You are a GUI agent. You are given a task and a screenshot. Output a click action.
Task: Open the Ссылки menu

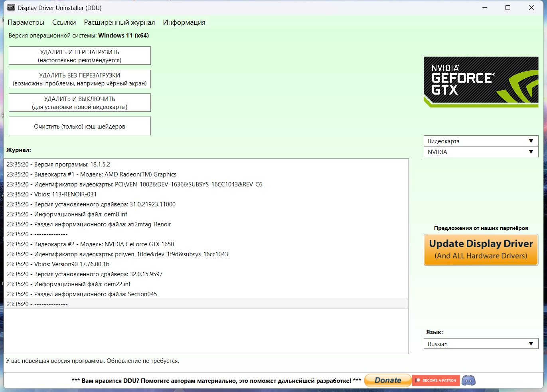tap(64, 22)
